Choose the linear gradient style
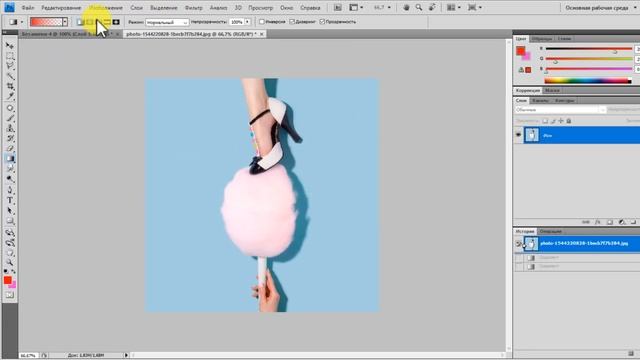The width and height of the screenshot is (640, 360). click(80, 22)
